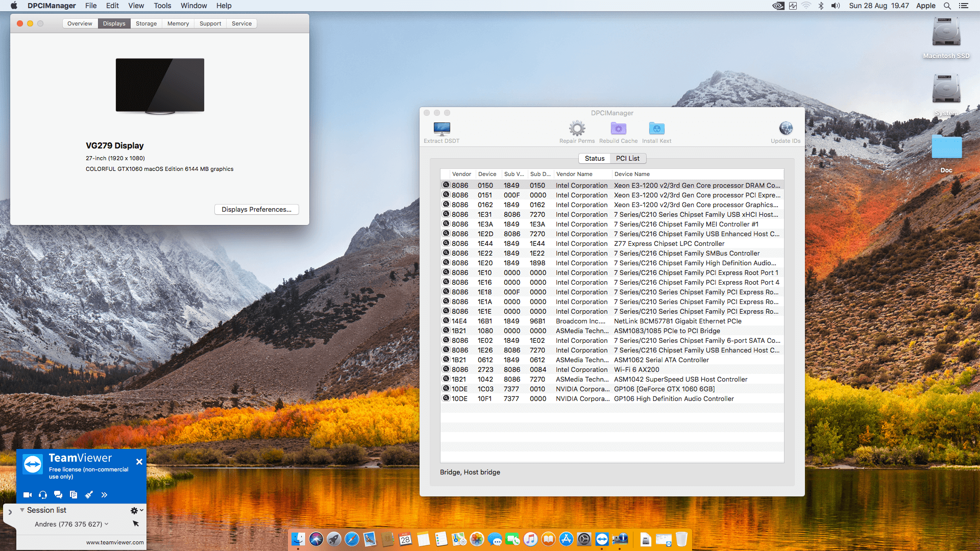The width and height of the screenshot is (980, 551).
Task: Click the Install Kext icon
Action: (x=656, y=129)
